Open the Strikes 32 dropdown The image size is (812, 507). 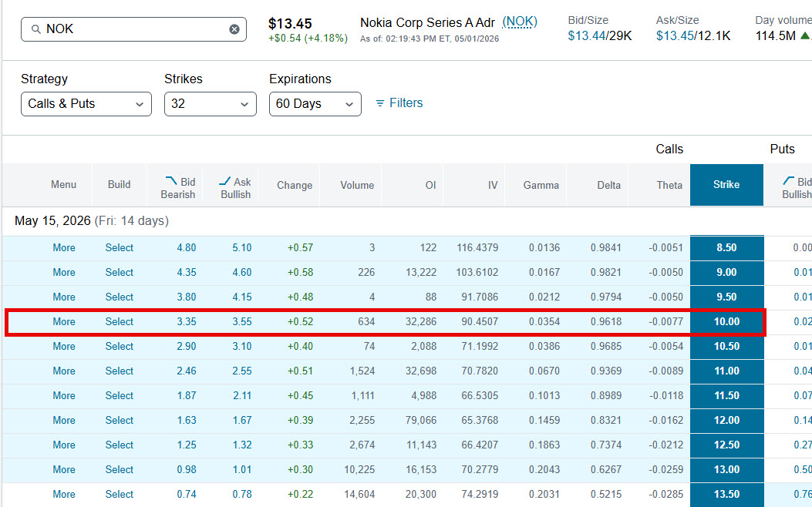[x=211, y=104]
